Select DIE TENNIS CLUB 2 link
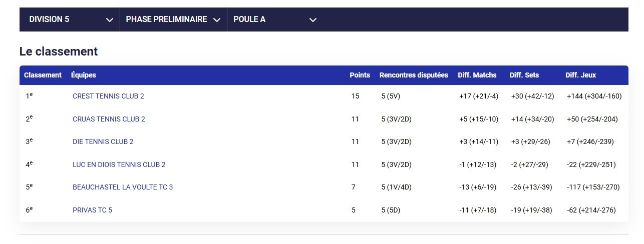Viewport: 644px width, 244px height. [103, 141]
